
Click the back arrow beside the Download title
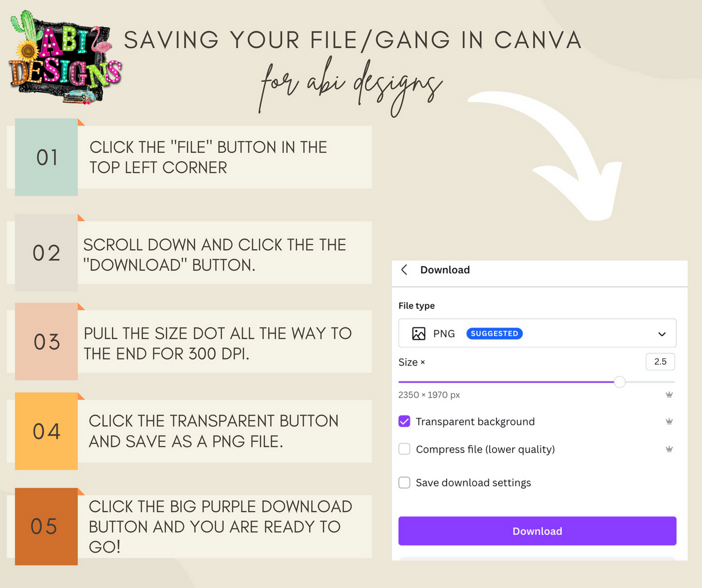point(404,270)
